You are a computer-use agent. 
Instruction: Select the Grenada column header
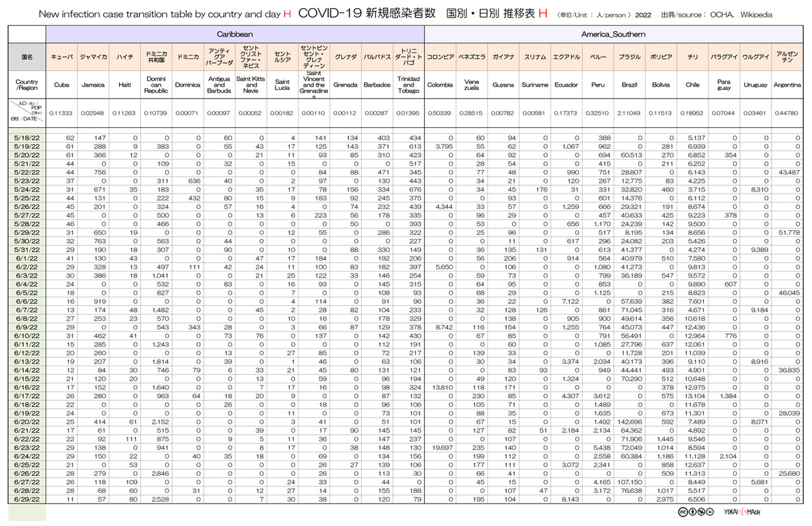[346, 85]
